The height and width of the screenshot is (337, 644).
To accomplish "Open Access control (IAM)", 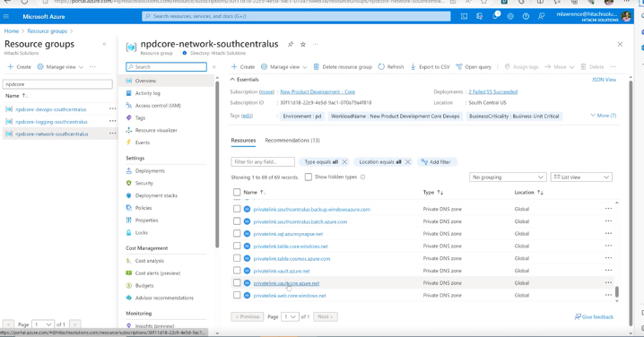I will pos(158,106).
